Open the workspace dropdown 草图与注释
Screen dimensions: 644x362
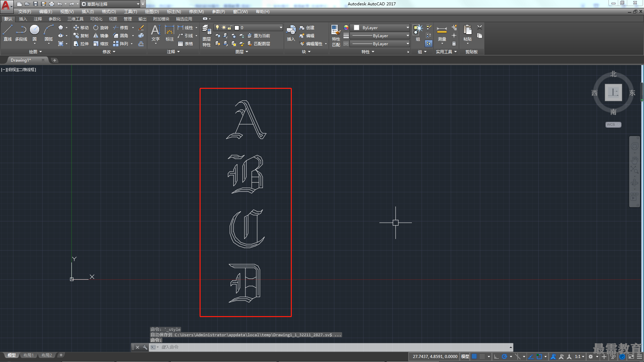point(110,4)
